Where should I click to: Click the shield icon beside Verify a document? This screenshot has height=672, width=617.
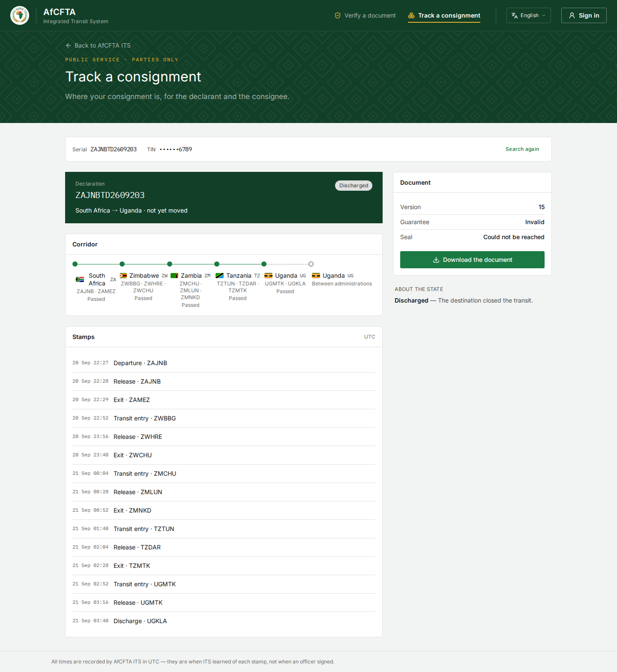(x=338, y=15)
